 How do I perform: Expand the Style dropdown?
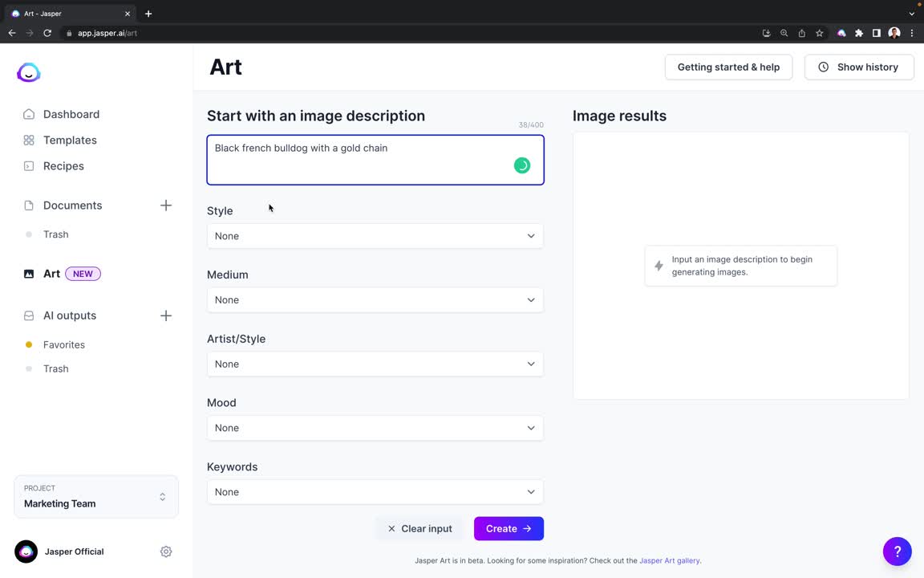tap(375, 236)
